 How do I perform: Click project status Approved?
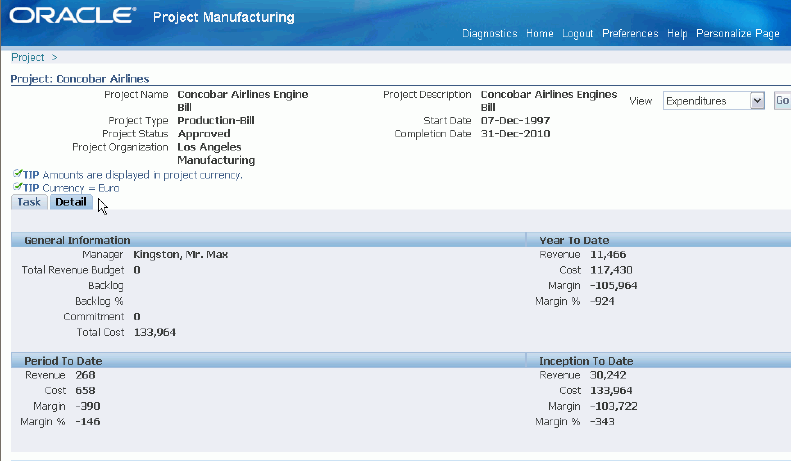pyautogui.click(x=204, y=134)
